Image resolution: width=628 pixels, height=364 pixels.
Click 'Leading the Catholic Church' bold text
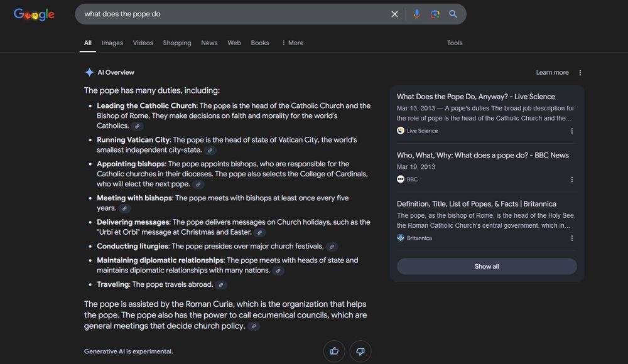146,105
